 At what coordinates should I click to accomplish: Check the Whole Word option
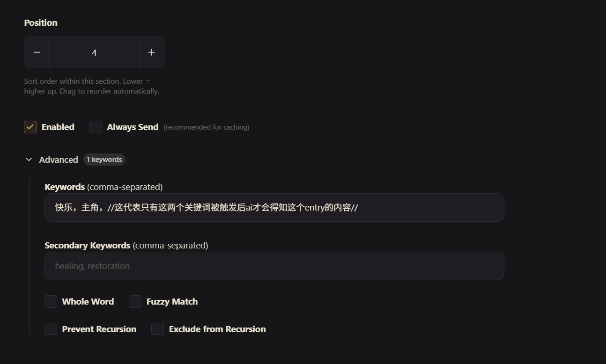click(x=51, y=301)
